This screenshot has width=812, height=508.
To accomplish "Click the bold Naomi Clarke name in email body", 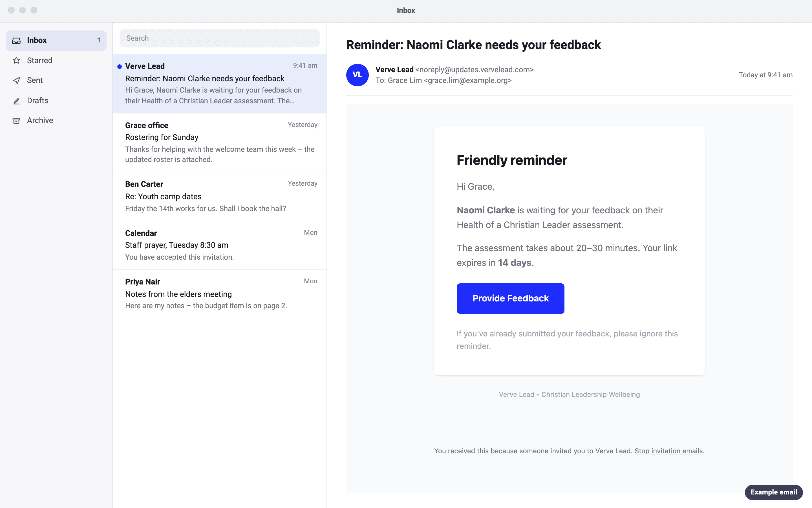I will (486, 210).
